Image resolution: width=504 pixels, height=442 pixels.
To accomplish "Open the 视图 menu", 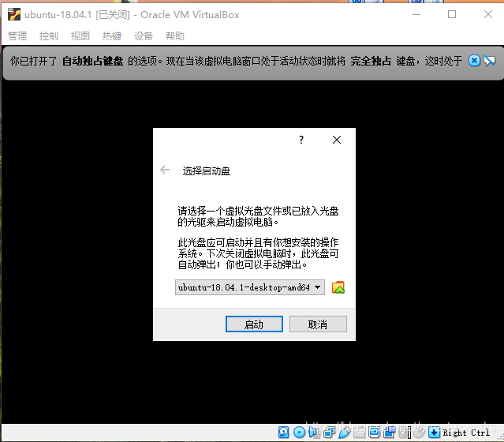I will click(80, 36).
